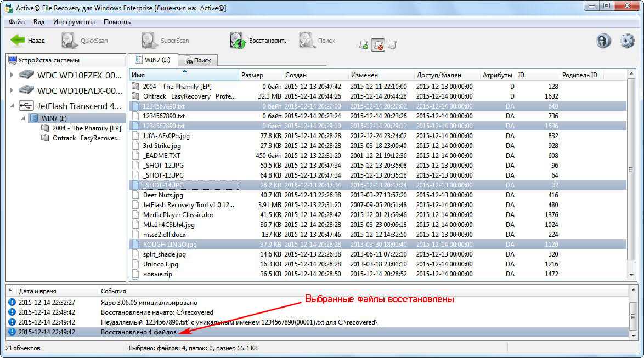Go back with the green Назад arrow
Screen dimensions: 644x358
tap(27, 41)
